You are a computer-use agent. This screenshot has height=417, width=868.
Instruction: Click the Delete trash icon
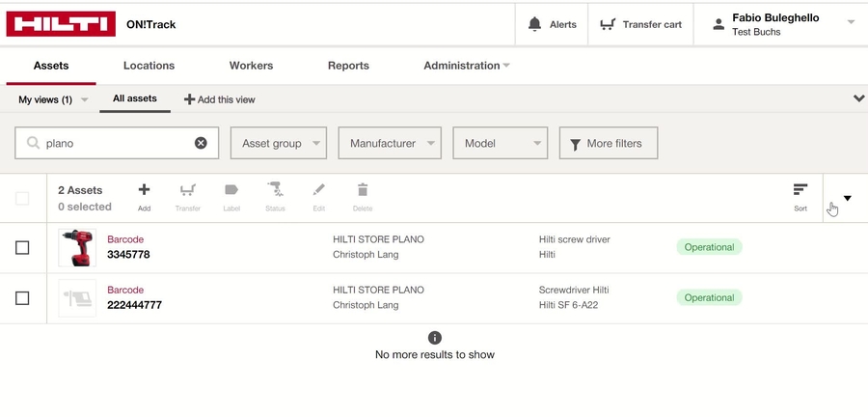click(363, 190)
